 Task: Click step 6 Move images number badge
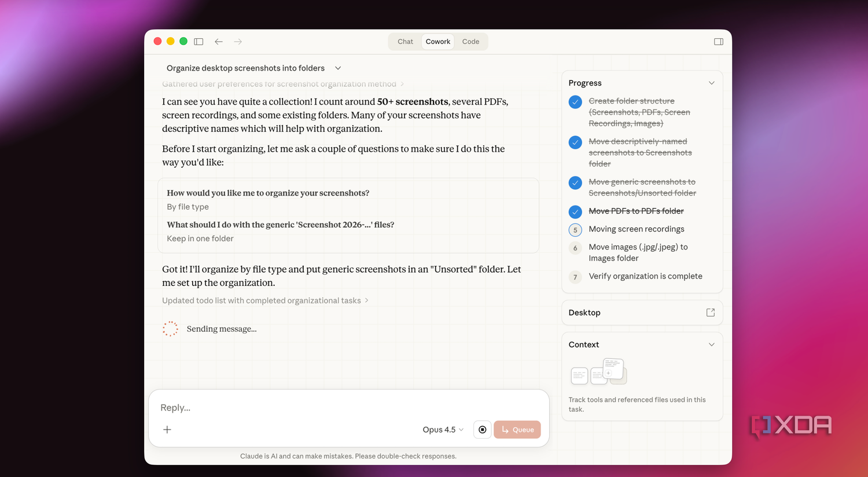coord(575,248)
